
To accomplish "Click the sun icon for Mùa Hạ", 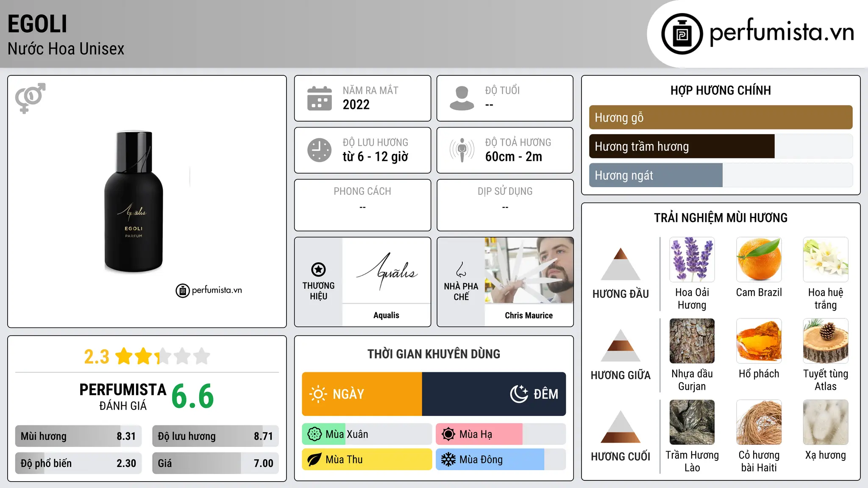I will [448, 434].
